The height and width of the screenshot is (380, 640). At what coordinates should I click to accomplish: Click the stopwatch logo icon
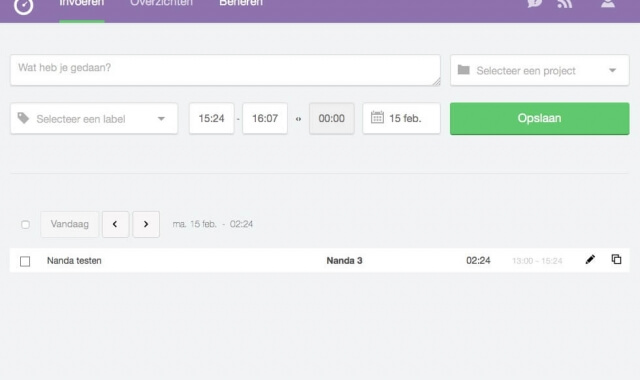(x=23, y=5)
